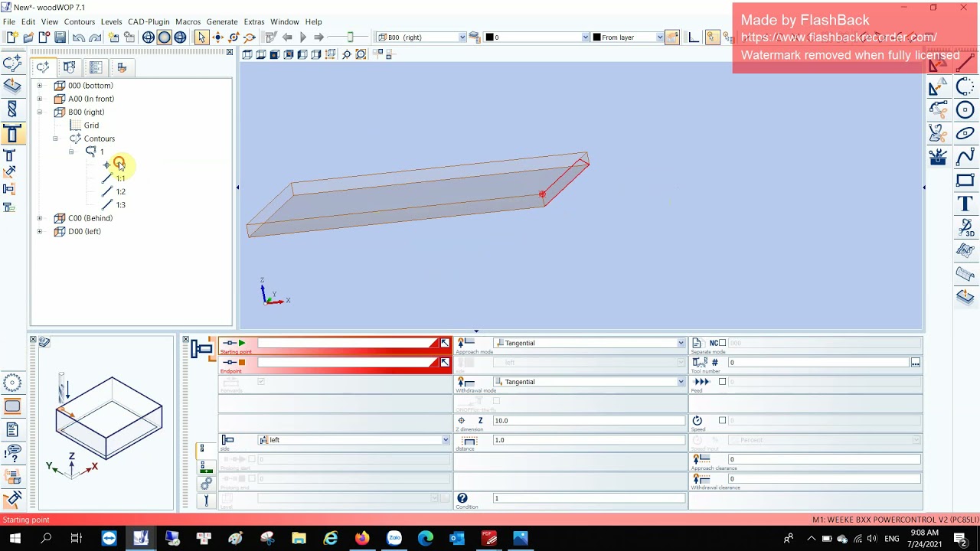The width and height of the screenshot is (980, 551).
Task: Select the Ellipse drawing tool
Action: pos(965,133)
